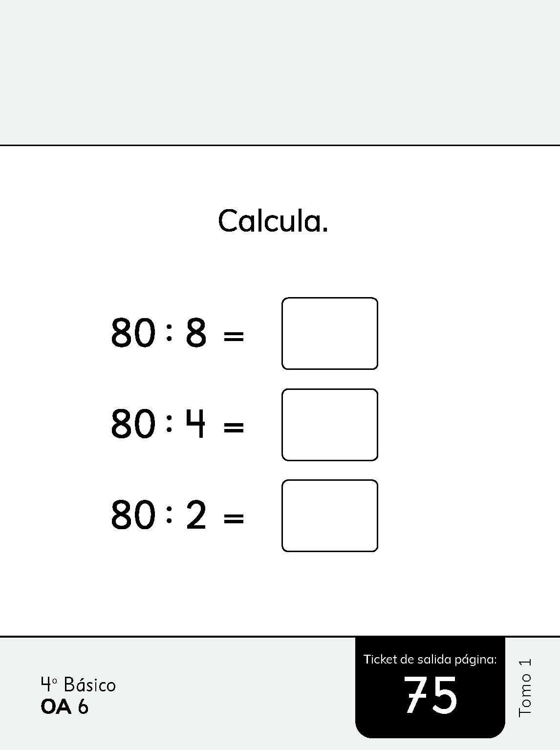
Task: Click the answer box for 80 : 2
Action: (330, 515)
